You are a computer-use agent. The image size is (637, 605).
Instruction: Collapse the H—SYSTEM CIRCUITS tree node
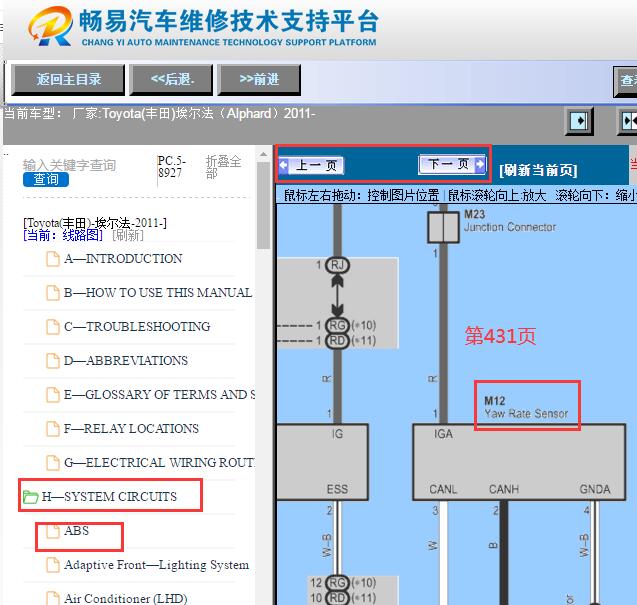point(109,497)
